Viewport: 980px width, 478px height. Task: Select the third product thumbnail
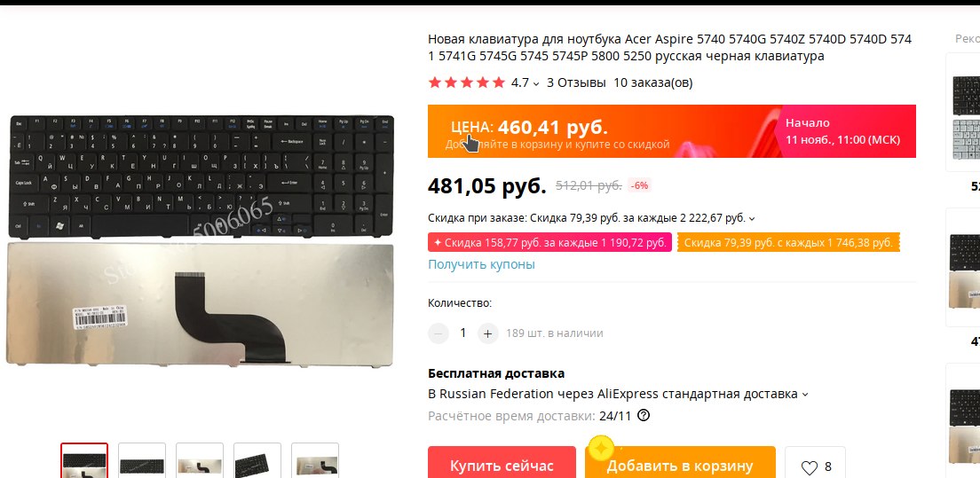(x=200, y=460)
